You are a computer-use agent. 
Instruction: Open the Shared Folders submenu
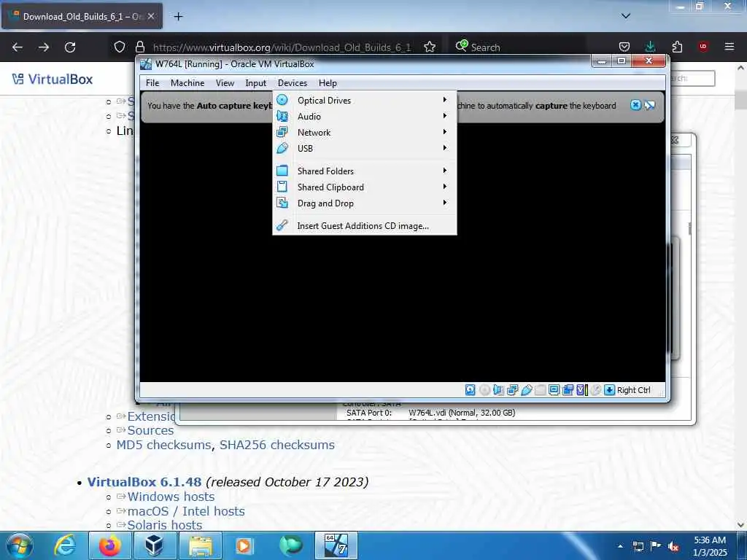coord(365,171)
